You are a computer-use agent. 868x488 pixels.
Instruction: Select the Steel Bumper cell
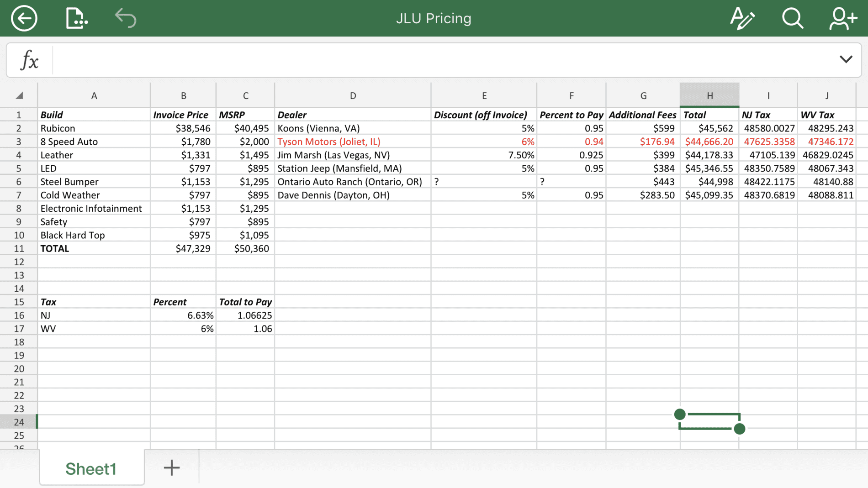pos(94,182)
